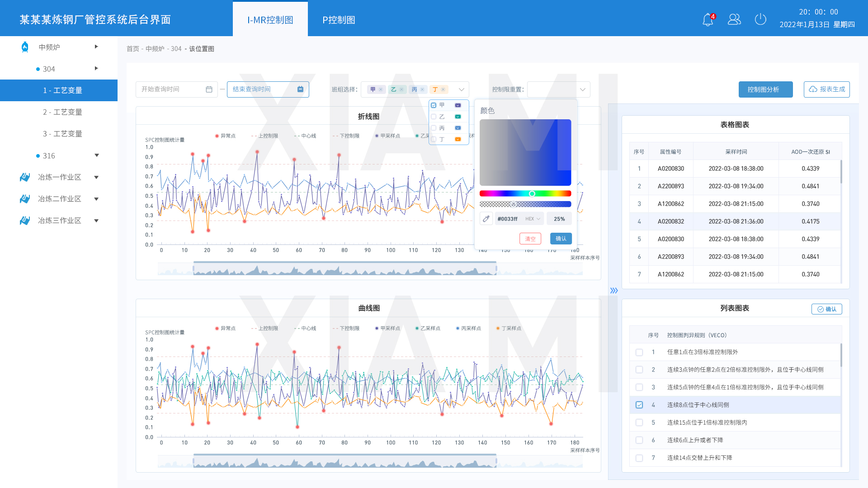Click the 冶炼二作业区 icon in sidebar

(x=25, y=199)
